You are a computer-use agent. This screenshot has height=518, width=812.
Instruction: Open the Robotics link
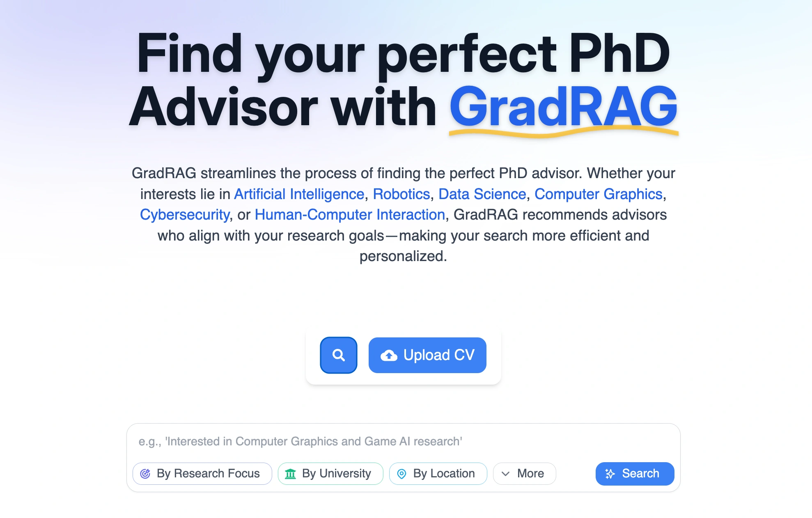[401, 194]
